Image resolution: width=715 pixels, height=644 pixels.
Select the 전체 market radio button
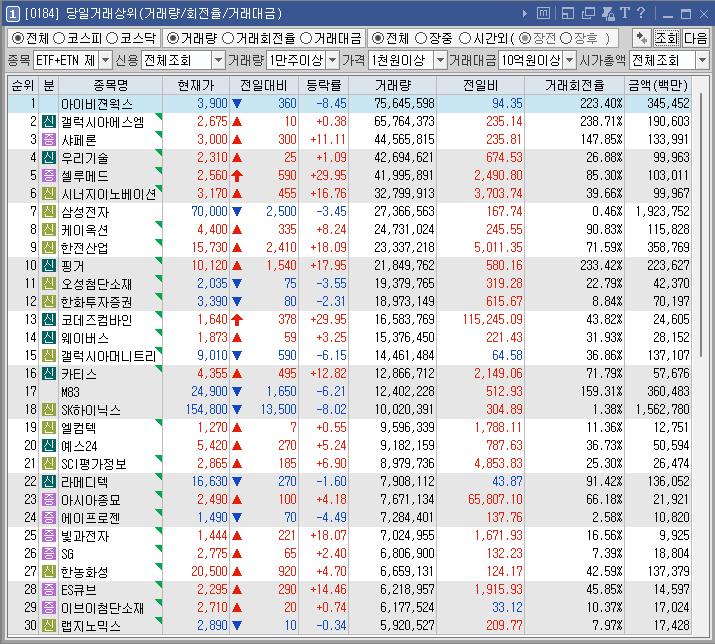18,38
